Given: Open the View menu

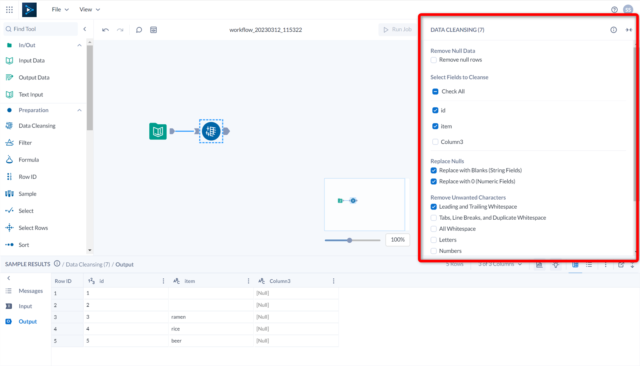Looking at the screenshot, I should [89, 9].
